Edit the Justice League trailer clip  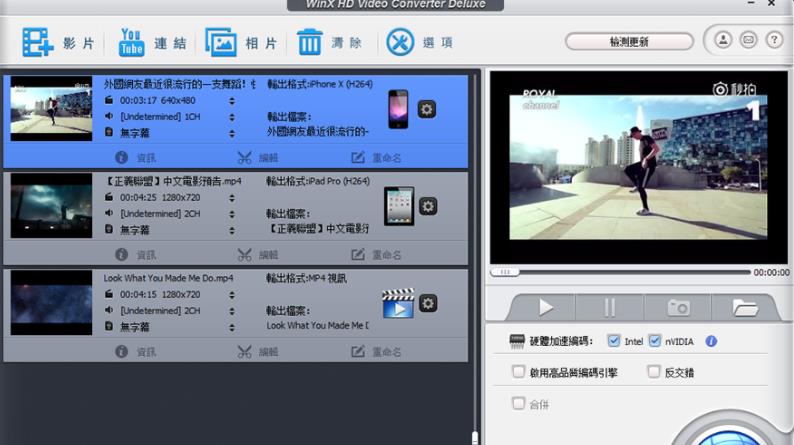pos(258,255)
